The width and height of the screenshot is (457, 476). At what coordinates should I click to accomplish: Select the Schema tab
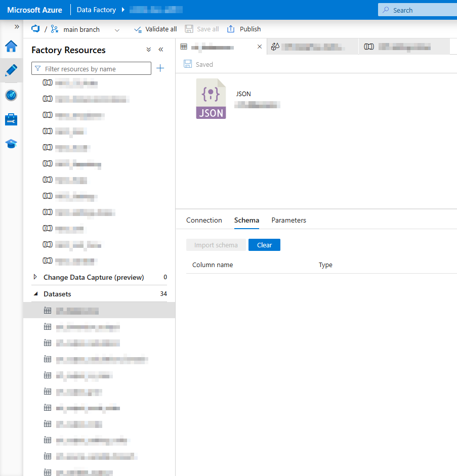[x=246, y=221]
